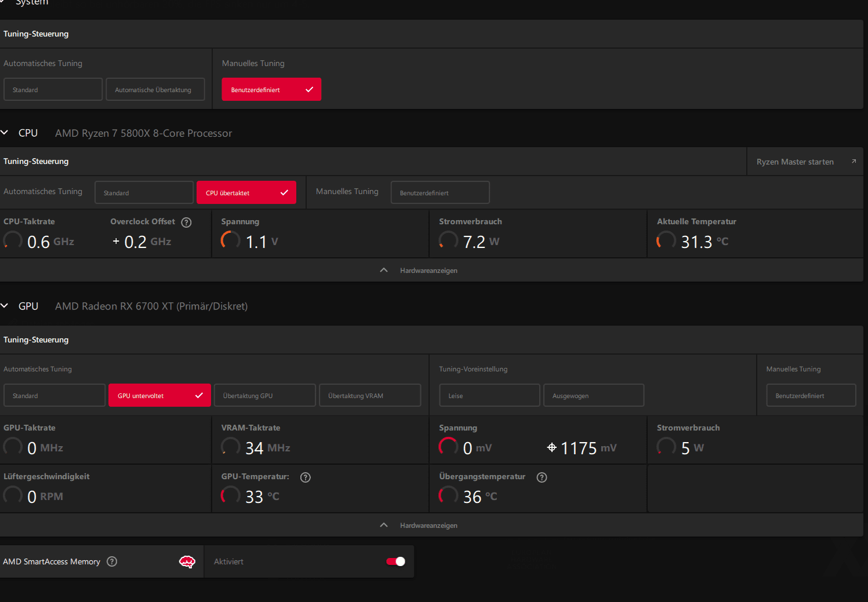The width and height of the screenshot is (868, 602).
Task: Disable AMD SmartAccess Memory toggle
Action: (396, 561)
